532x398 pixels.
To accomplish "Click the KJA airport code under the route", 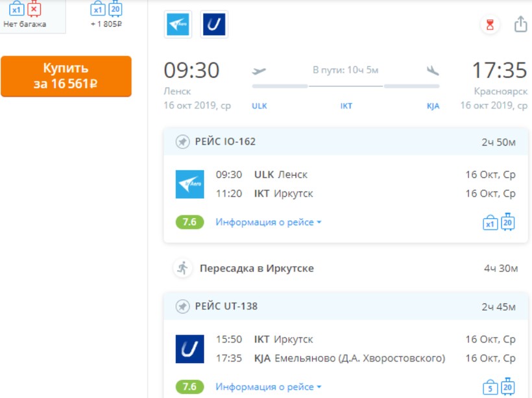I will tap(433, 106).
